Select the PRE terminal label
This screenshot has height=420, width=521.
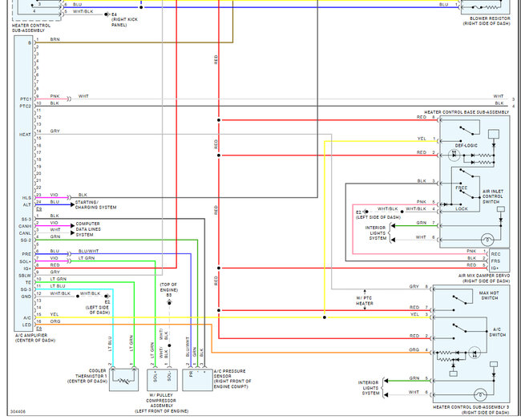tap(26, 254)
